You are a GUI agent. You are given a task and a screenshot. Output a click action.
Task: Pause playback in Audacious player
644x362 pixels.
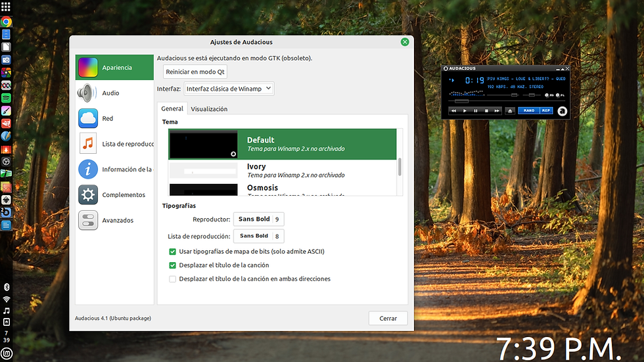476,111
